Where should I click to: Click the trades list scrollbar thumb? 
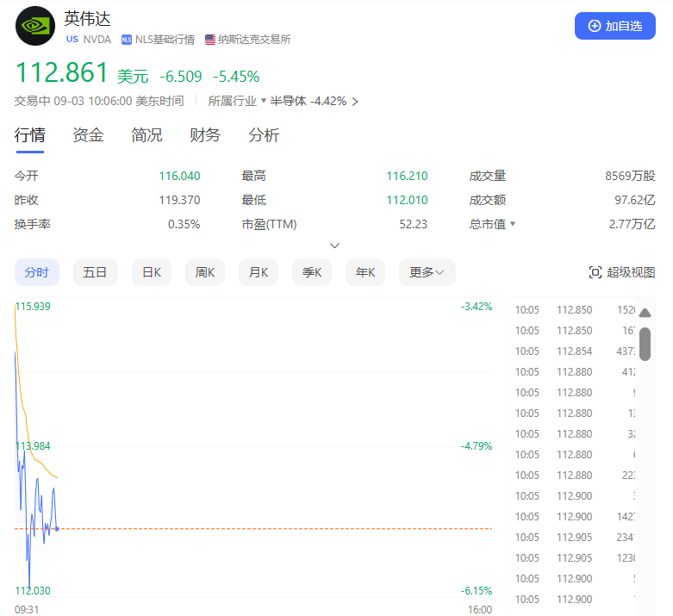point(645,343)
